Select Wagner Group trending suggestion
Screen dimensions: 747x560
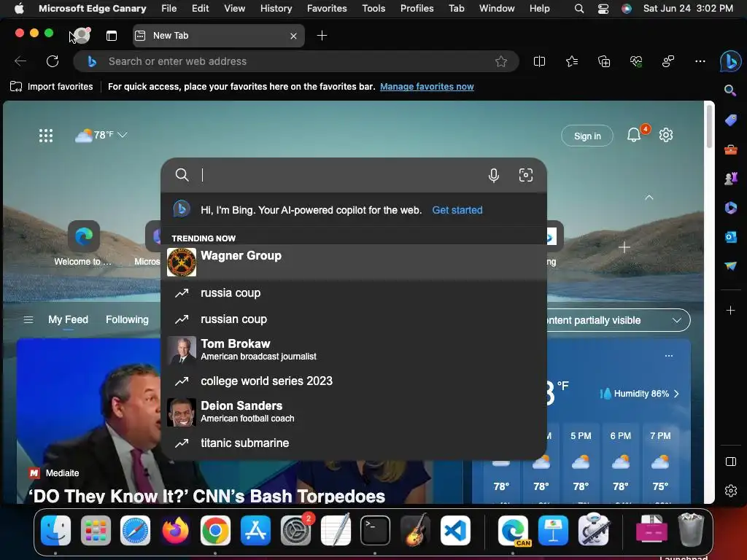pos(354,262)
